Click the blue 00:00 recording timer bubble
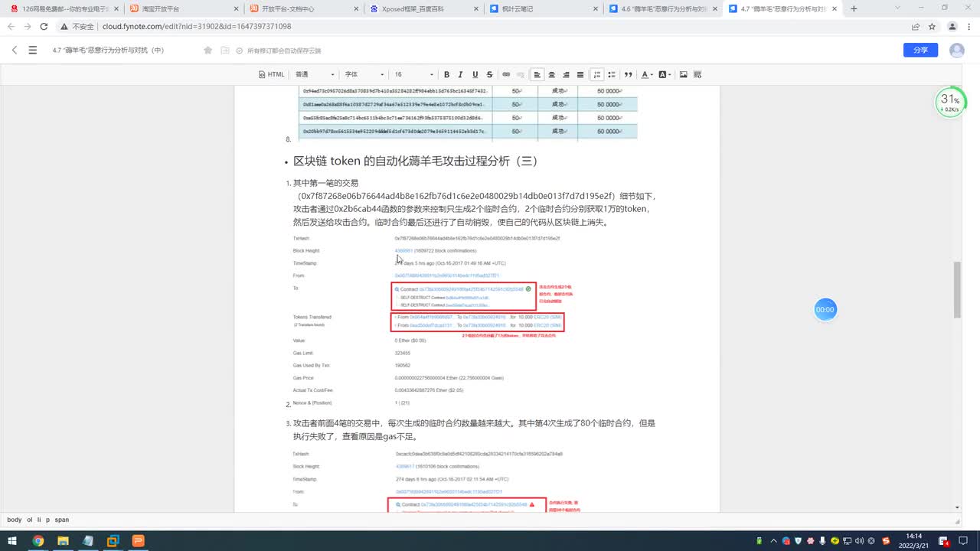The image size is (980, 551). click(825, 309)
